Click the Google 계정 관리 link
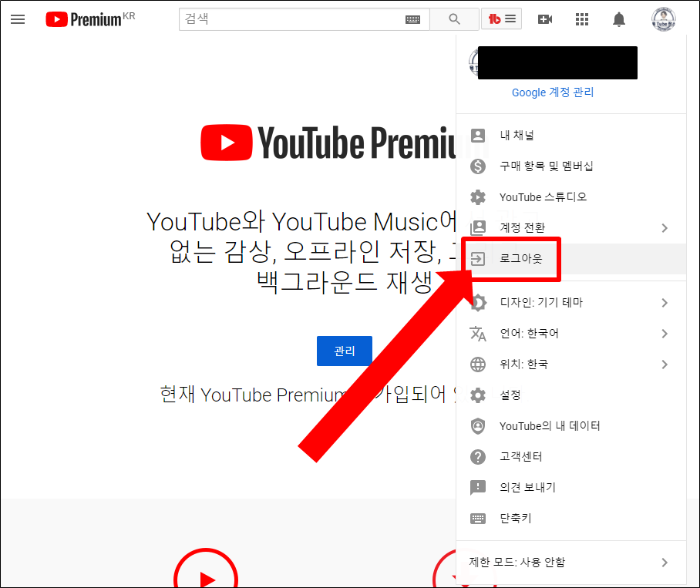Viewport: 700px width, 588px height. [553, 92]
